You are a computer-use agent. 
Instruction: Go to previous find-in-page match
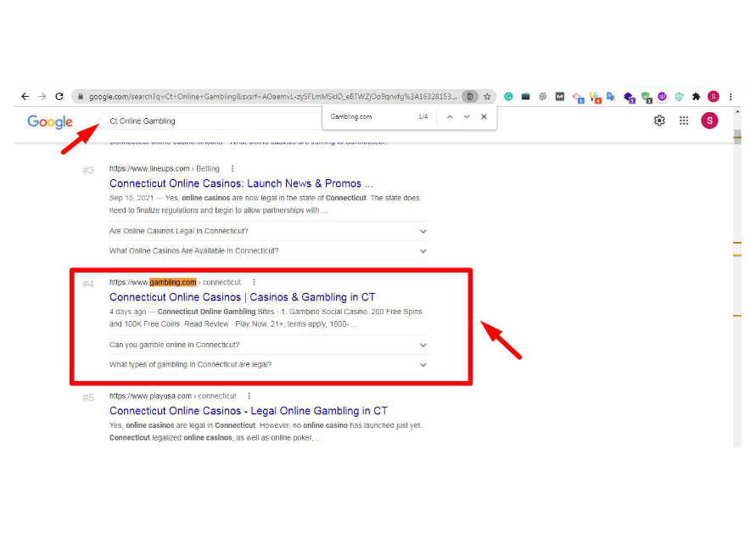pos(450,117)
